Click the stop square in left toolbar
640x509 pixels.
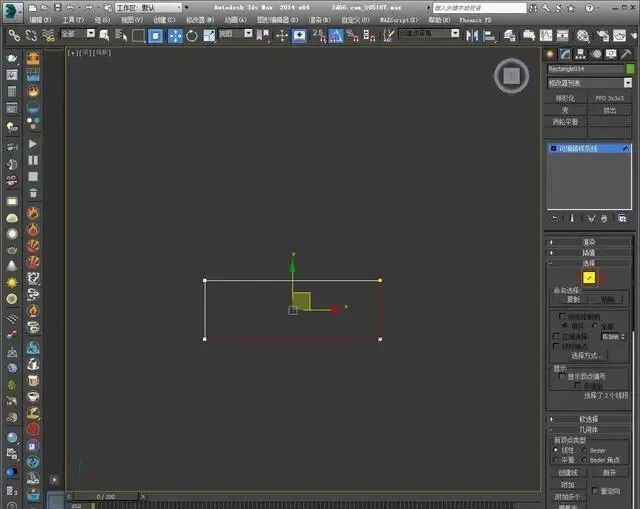click(33, 176)
